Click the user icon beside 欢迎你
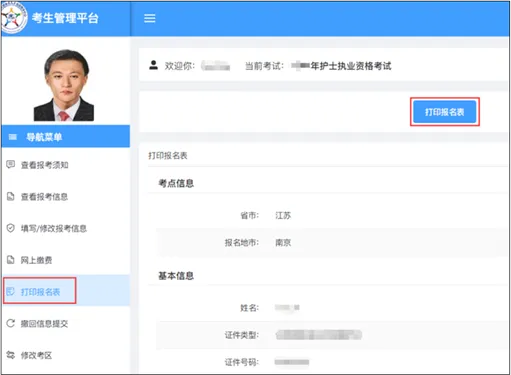Screen dimensions: 511x375 pos(153,65)
